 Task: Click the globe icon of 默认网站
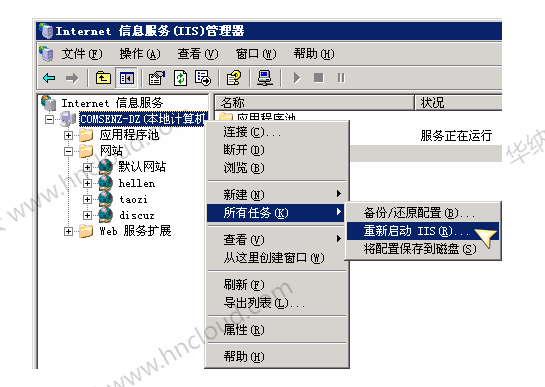pos(106,167)
